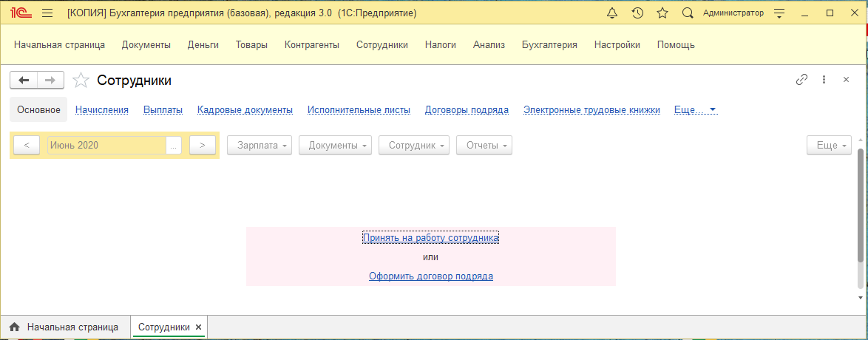868x340 pixels.
Task: Open favorites star in title bar
Action: (x=662, y=13)
